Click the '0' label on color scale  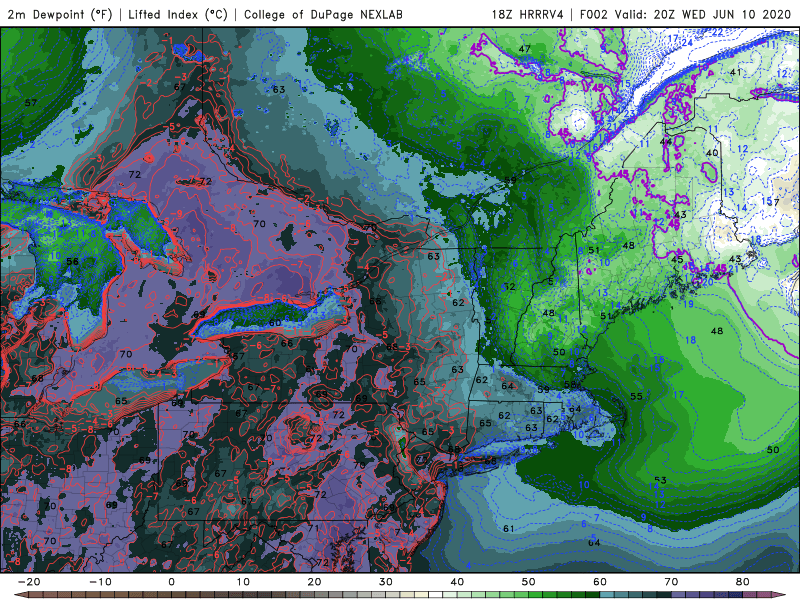point(171,582)
